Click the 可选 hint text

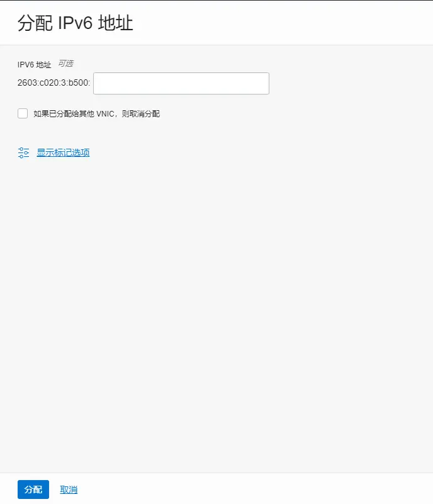pyautogui.click(x=65, y=64)
